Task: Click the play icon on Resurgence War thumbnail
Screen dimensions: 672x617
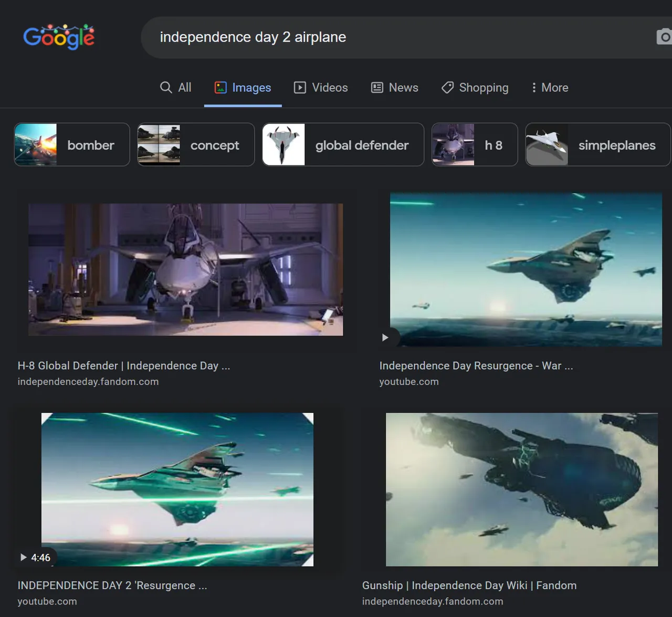Action: tap(385, 338)
